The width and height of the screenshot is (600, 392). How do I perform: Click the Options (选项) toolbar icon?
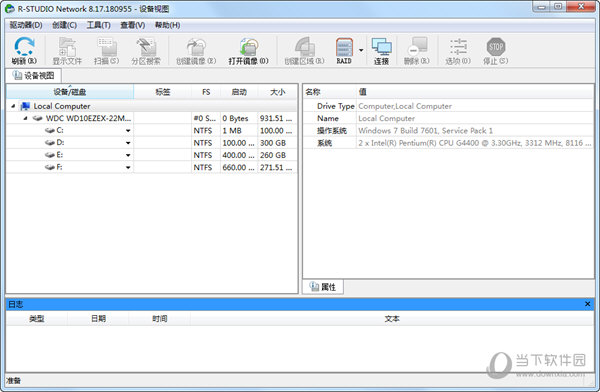click(x=458, y=51)
